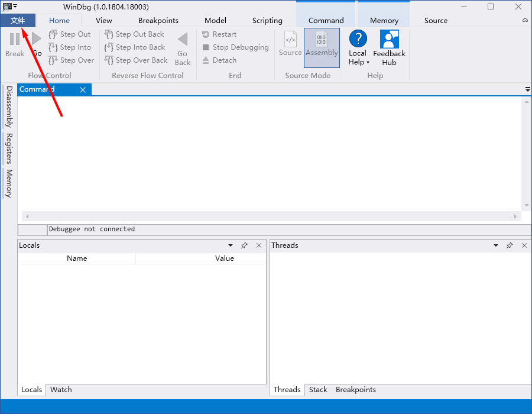Pin the Threads panel

click(x=510, y=245)
